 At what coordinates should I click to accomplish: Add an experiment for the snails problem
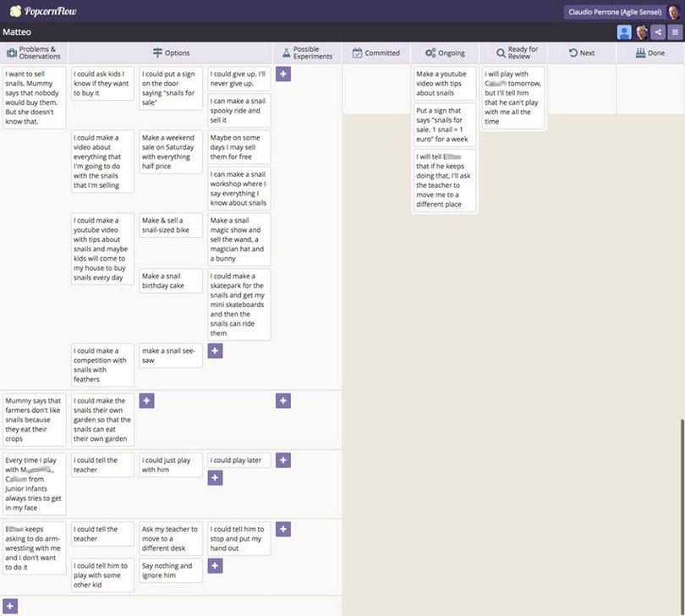click(283, 74)
